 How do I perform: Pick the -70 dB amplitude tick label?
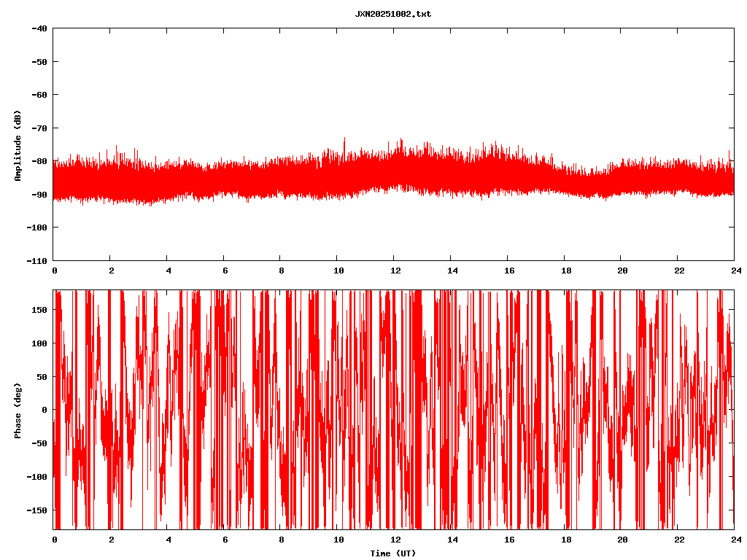[x=39, y=128]
